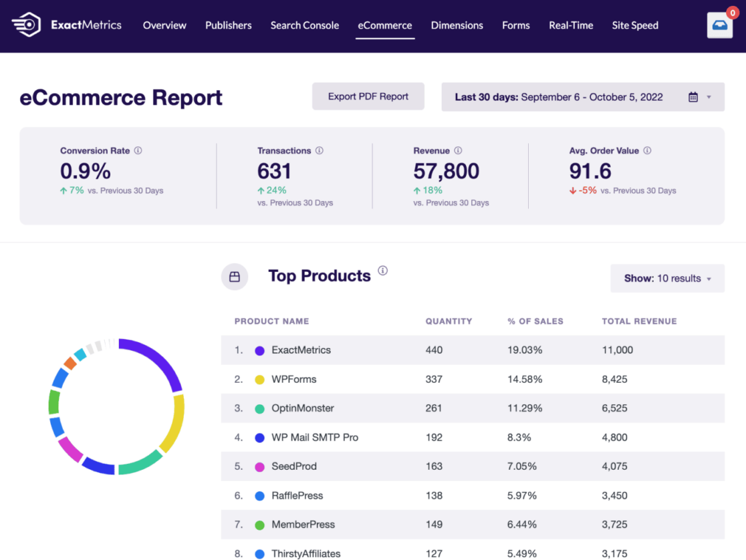The height and width of the screenshot is (560, 746).
Task: Click the 19.03% sales cell
Action: [525, 350]
